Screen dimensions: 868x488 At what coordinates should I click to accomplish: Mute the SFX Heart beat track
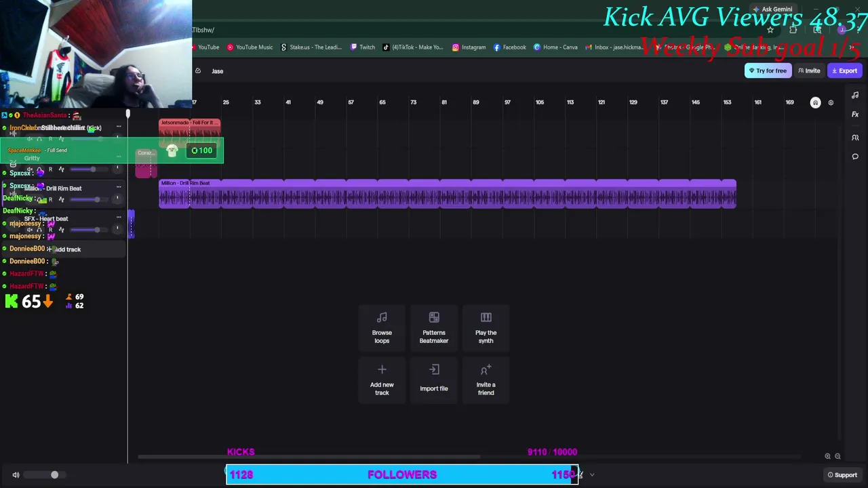(x=29, y=230)
